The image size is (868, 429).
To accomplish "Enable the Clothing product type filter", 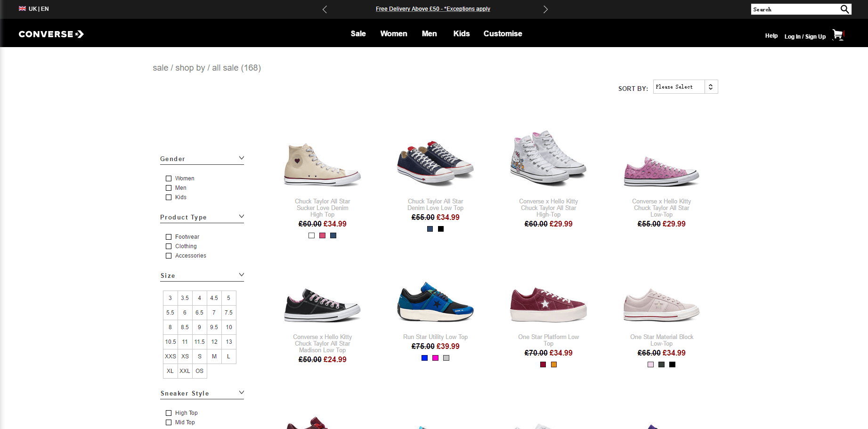I will click(x=169, y=246).
